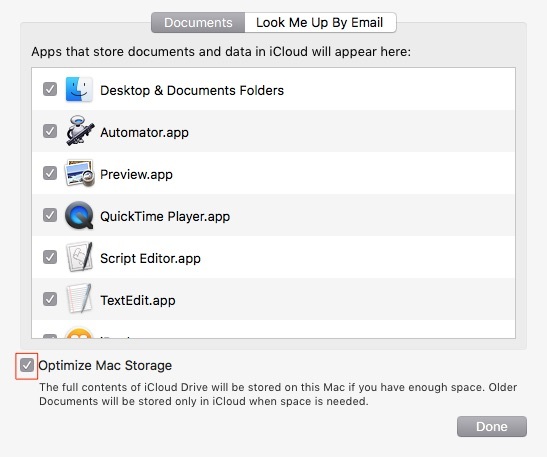547x457 pixels.
Task: Toggle the TextEdit.app checkbox
Action: 50,299
